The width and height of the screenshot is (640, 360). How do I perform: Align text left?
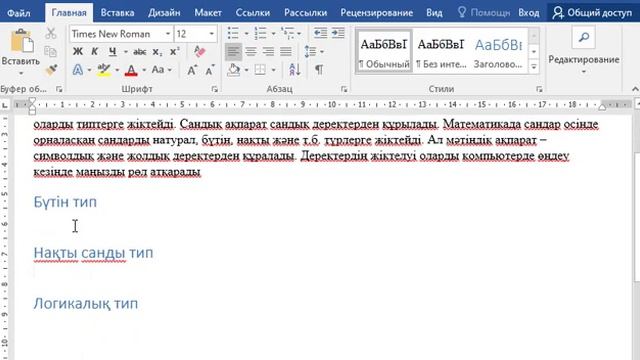233,51
